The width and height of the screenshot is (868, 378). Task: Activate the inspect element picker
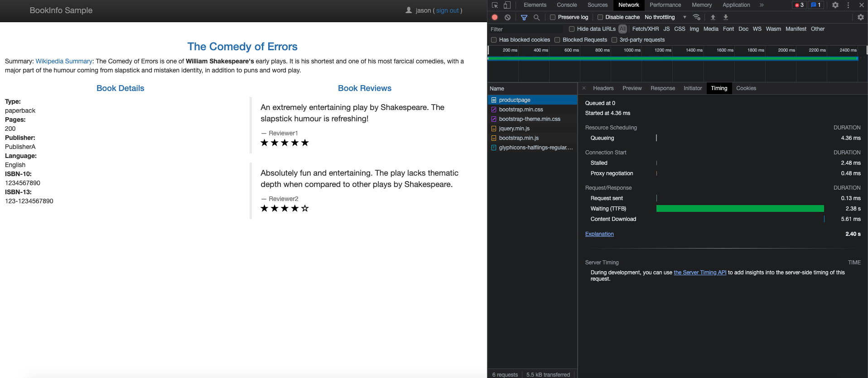pyautogui.click(x=495, y=5)
